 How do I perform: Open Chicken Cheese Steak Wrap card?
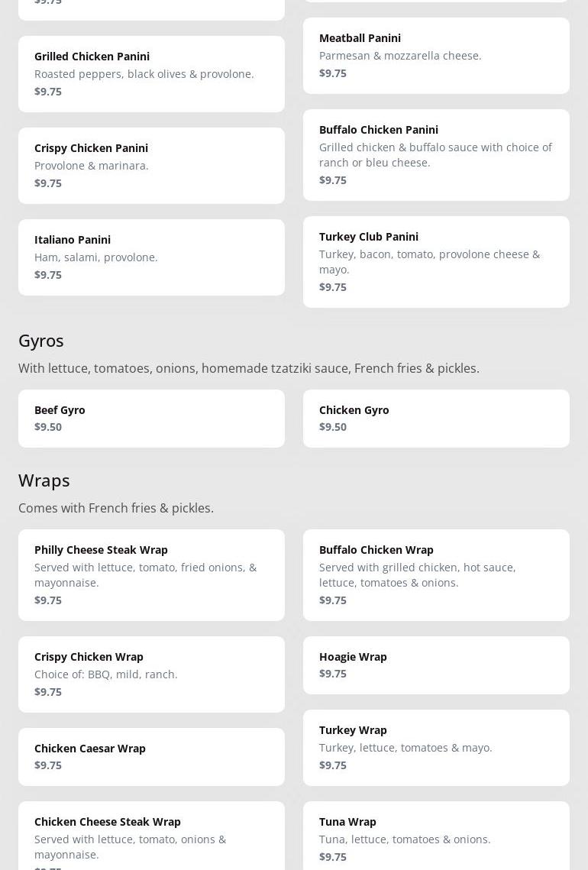[x=151, y=836]
